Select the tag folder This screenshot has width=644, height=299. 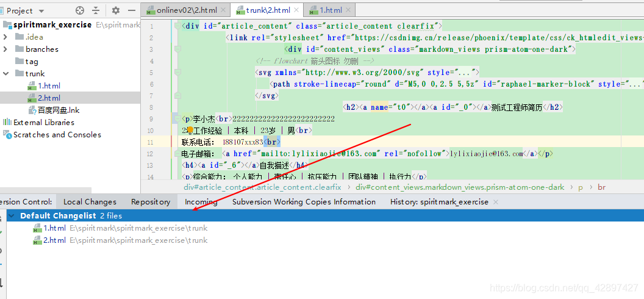pyautogui.click(x=32, y=61)
